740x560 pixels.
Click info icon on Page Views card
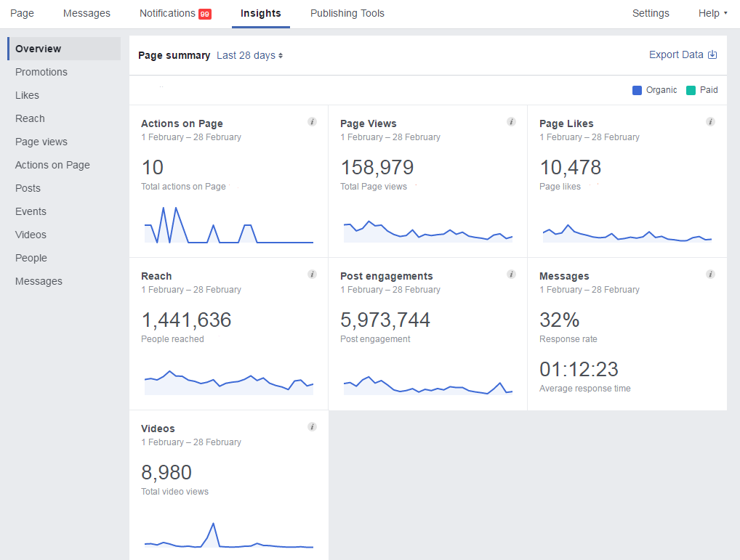tap(511, 122)
